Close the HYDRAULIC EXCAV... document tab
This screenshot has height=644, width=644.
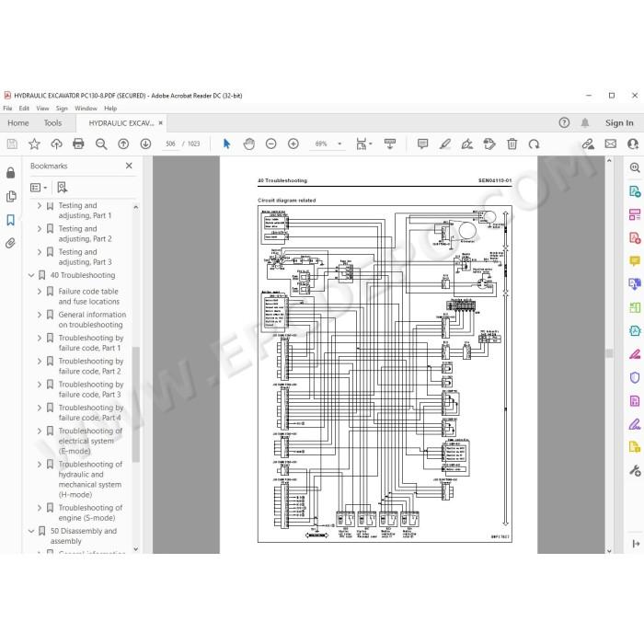[x=161, y=122]
